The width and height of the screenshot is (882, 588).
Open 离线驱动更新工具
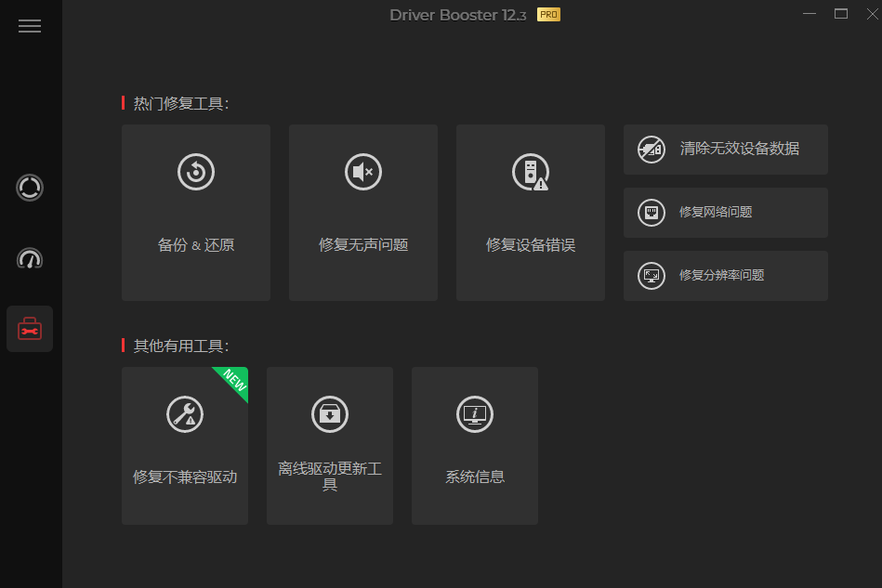point(330,446)
